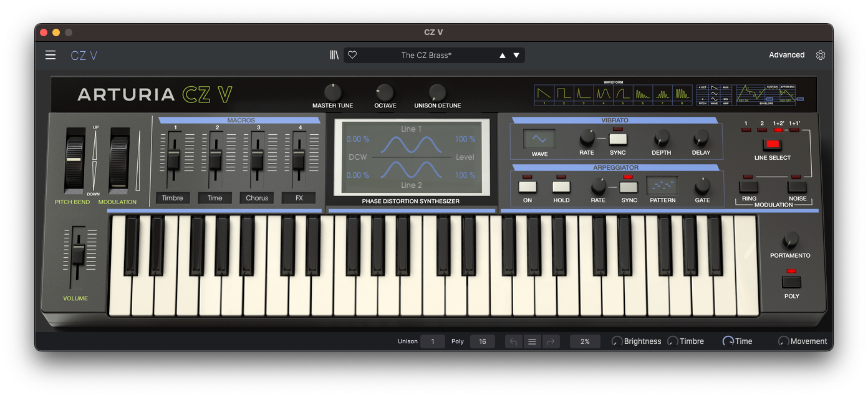Select line mode 1 LED
The height and width of the screenshot is (397, 868).
[746, 130]
